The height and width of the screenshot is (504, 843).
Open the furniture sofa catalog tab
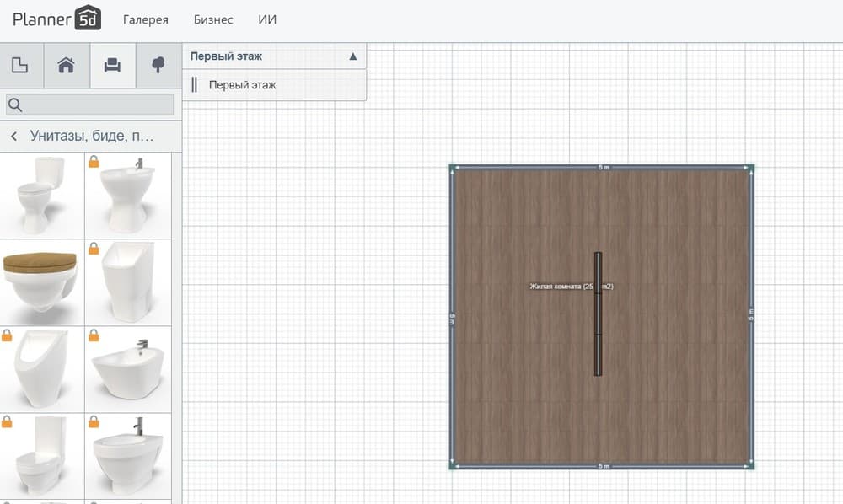pyautogui.click(x=112, y=66)
